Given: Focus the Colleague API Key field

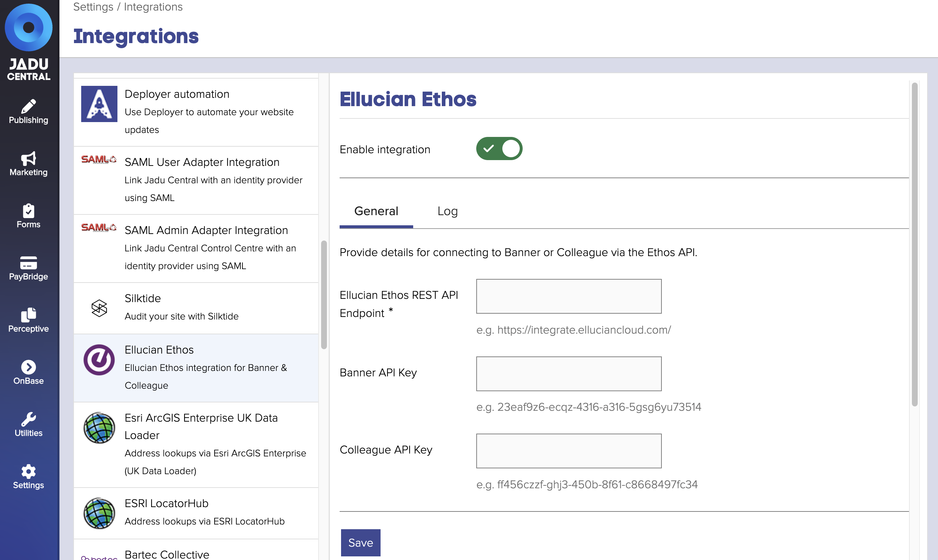Looking at the screenshot, I should pyautogui.click(x=569, y=451).
